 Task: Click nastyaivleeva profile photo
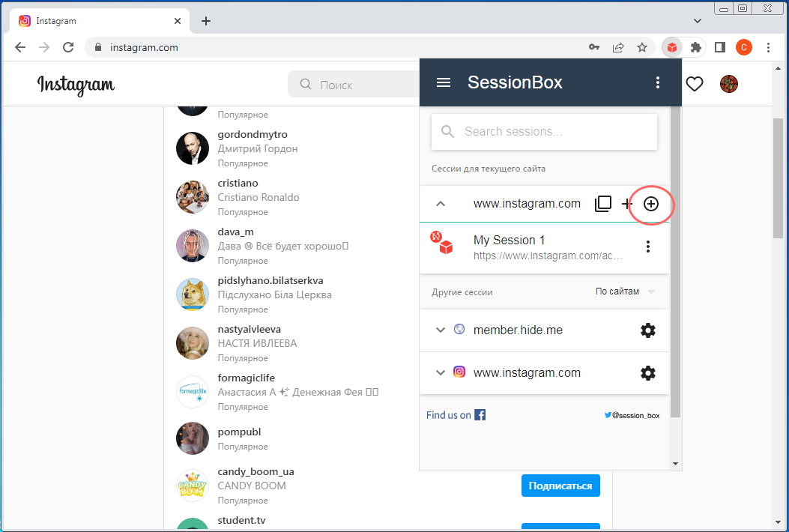(x=193, y=343)
